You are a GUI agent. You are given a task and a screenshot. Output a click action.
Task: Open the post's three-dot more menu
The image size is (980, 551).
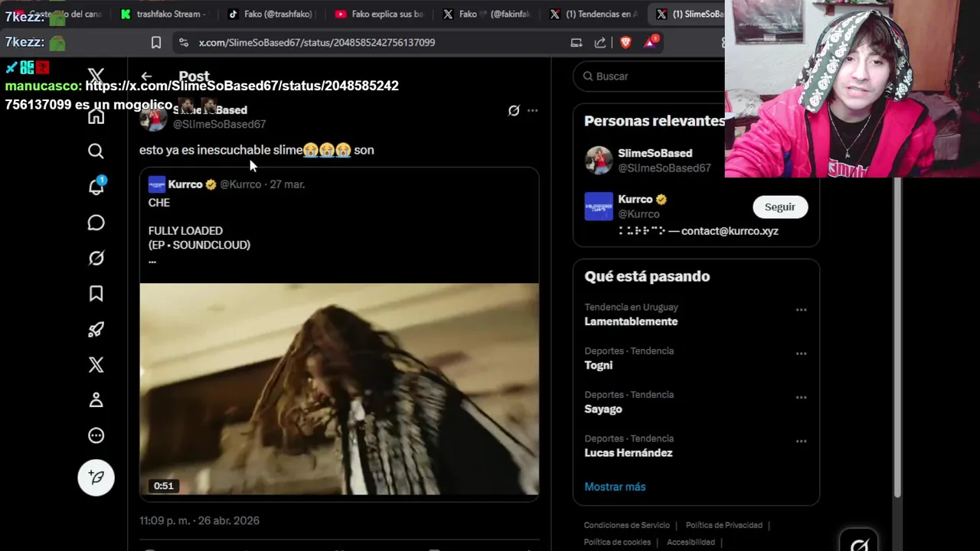click(532, 110)
